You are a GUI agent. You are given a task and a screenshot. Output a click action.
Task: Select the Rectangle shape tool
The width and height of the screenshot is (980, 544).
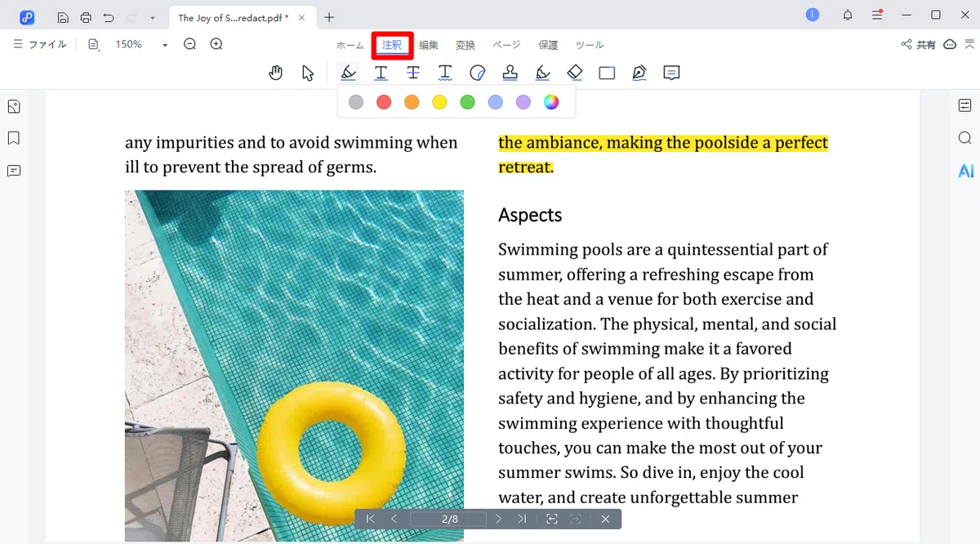click(x=607, y=73)
